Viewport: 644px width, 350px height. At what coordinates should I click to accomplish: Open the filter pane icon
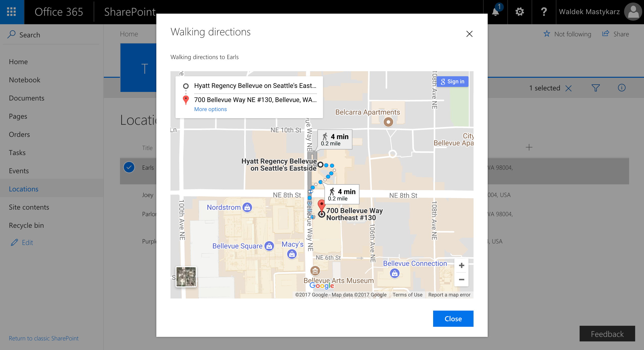point(596,88)
